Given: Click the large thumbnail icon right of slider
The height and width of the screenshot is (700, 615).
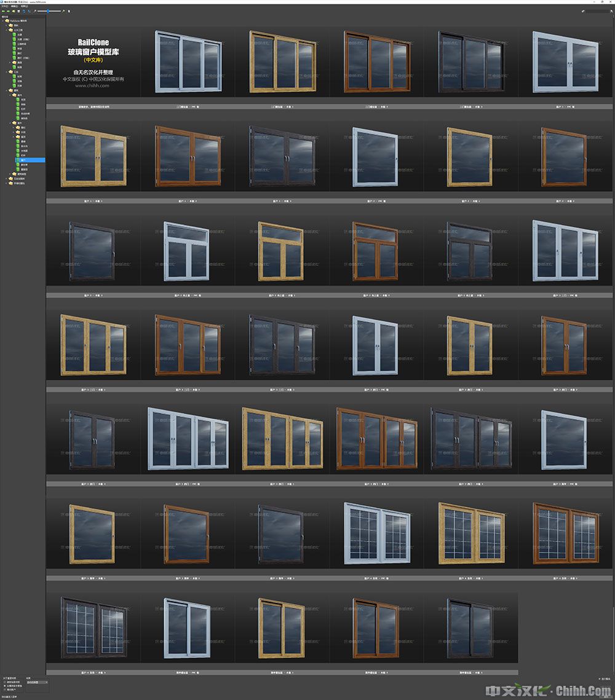Looking at the screenshot, I should (63, 11).
